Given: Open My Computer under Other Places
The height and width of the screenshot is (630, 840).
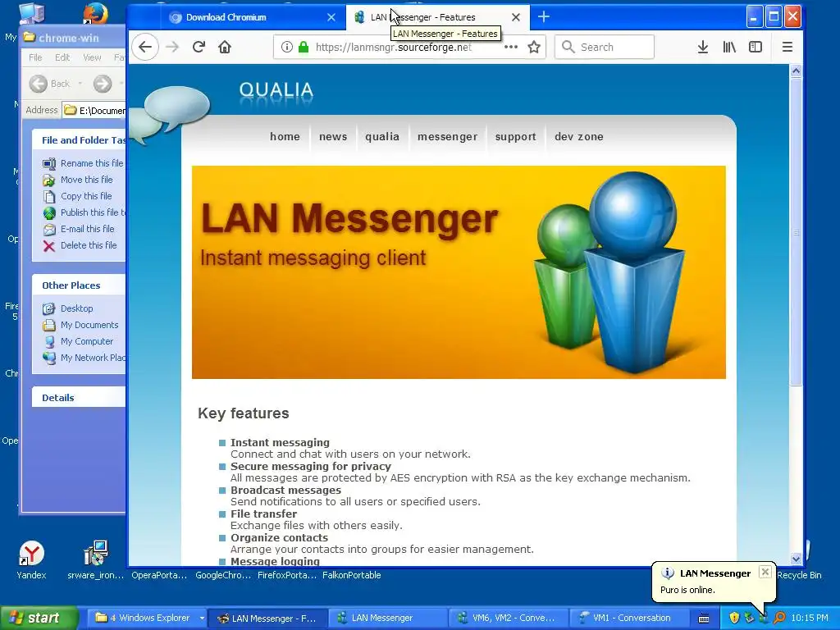Looking at the screenshot, I should click(87, 341).
